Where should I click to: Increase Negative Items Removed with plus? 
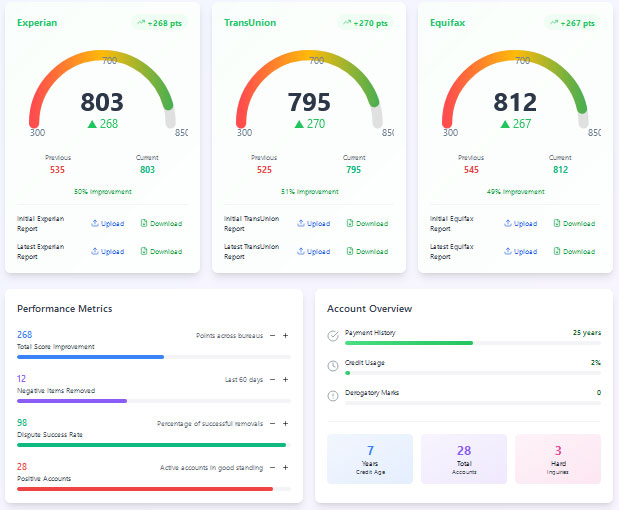[x=285, y=379]
